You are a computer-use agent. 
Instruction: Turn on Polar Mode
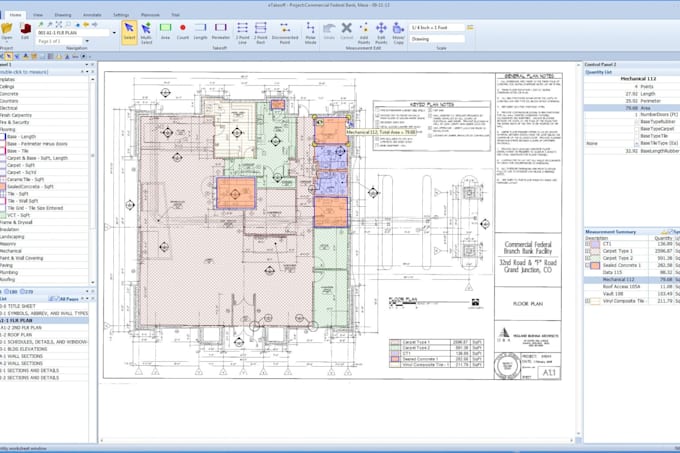click(311, 33)
